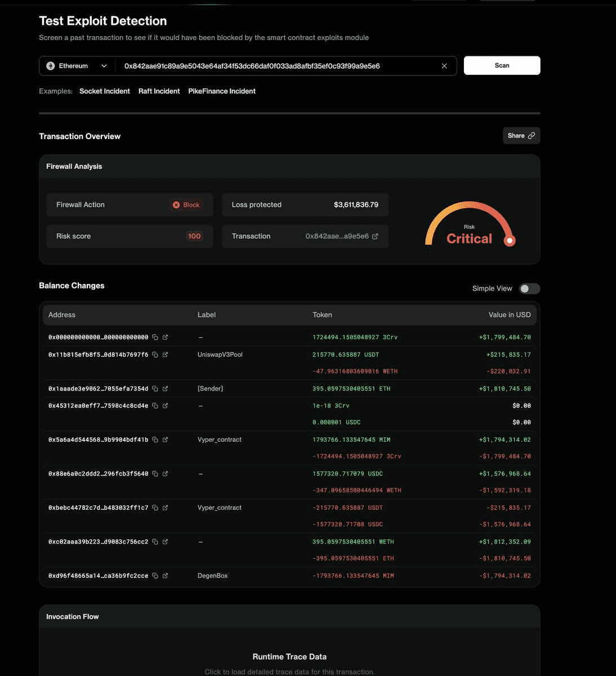Open the 0xbebc44 Vyper_contract external link

(165, 508)
